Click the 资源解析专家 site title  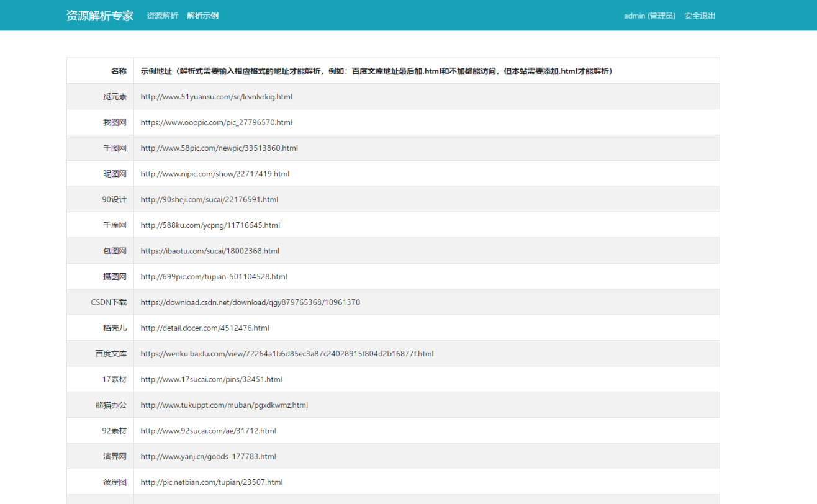coord(99,16)
